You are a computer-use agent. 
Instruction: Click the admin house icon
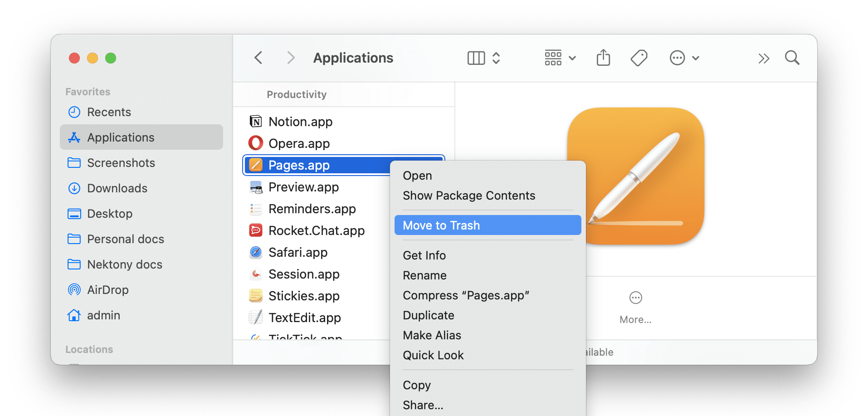pos(74,315)
